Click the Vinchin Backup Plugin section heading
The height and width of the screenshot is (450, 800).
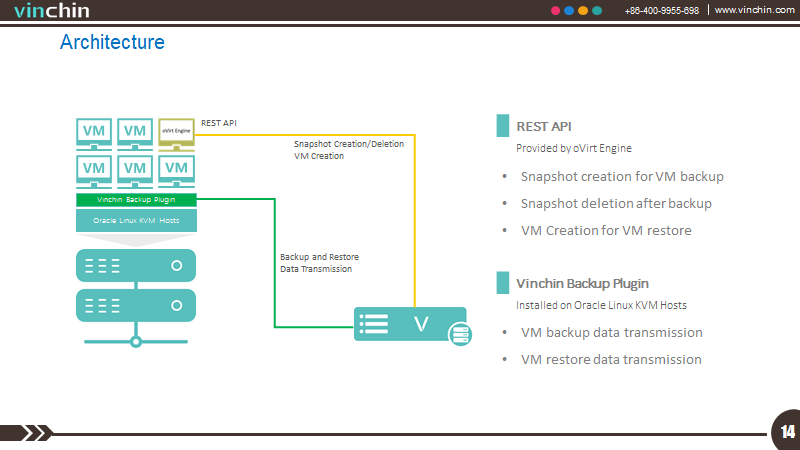click(582, 284)
